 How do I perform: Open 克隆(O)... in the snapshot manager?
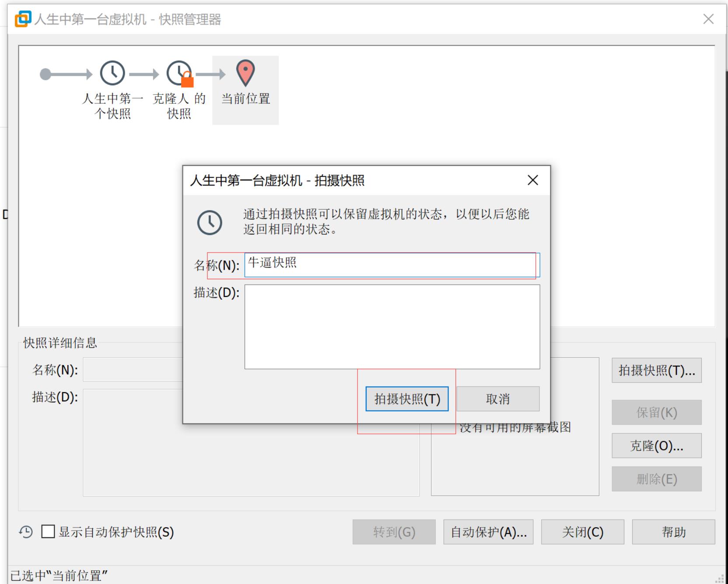(657, 446)
